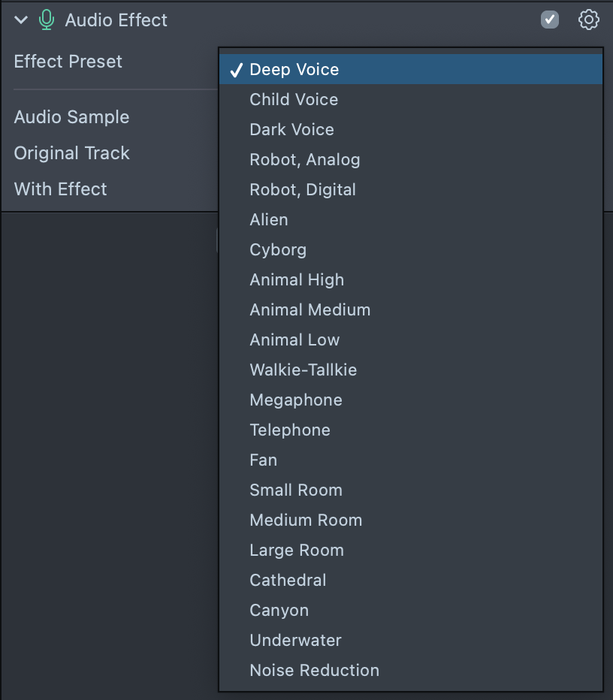
Task: Choose Child Voice from the preset list
Action: (x=294, y=100)
